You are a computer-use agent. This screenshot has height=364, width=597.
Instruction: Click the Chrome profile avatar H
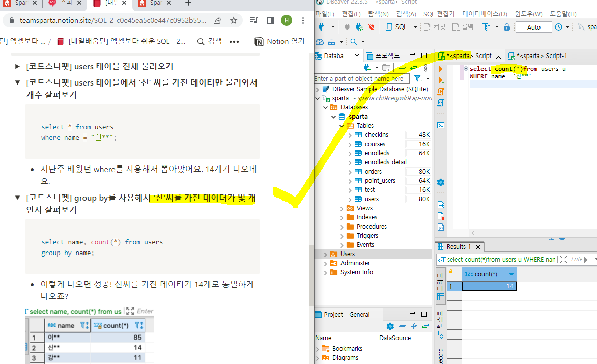click(x=287, y=20)
